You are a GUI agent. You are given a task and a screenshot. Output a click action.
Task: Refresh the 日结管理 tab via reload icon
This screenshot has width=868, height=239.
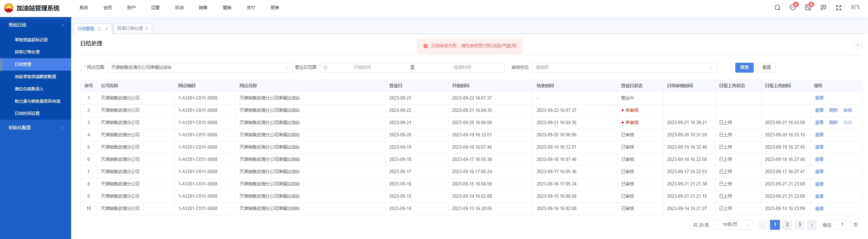point(99,29)
